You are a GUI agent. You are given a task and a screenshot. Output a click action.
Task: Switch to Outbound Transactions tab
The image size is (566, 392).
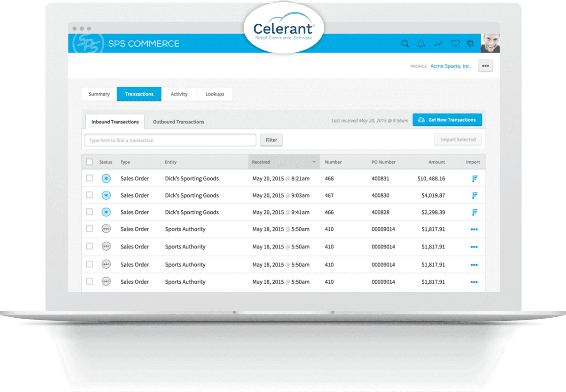(179, 122)
